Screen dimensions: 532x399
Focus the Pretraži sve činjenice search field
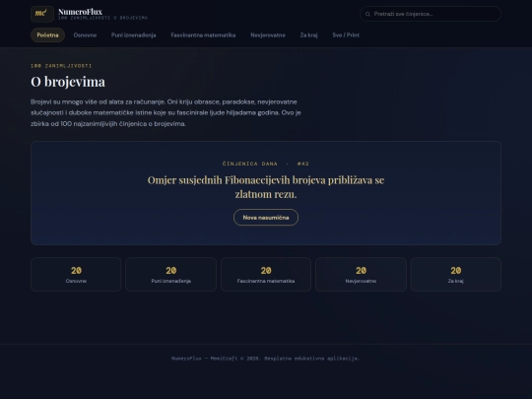(x=431, y=14)
